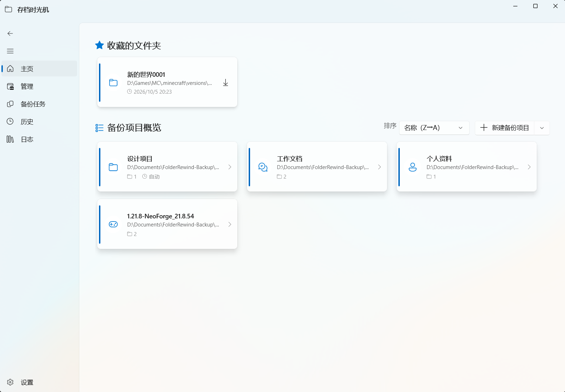Click the 备份任务 copy icon

click(10, 104)
